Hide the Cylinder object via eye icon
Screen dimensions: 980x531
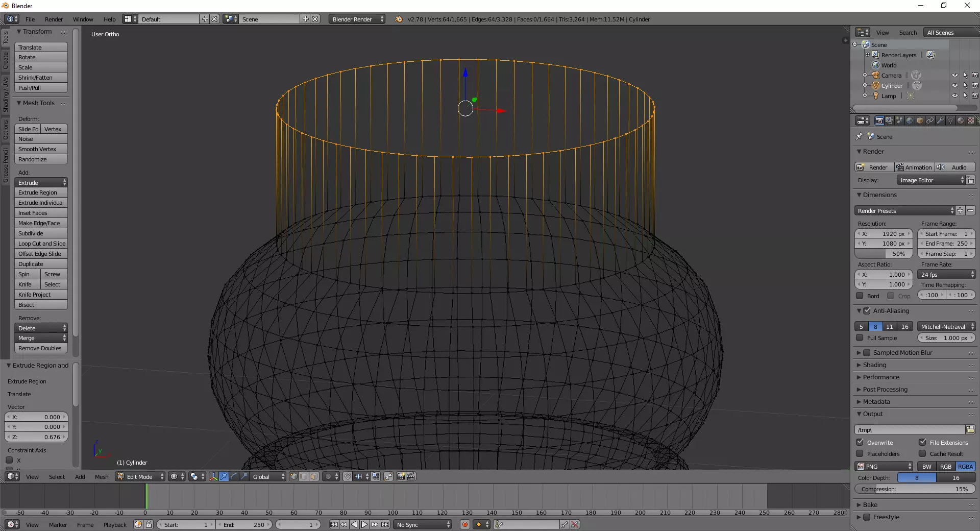pos(954,86)
